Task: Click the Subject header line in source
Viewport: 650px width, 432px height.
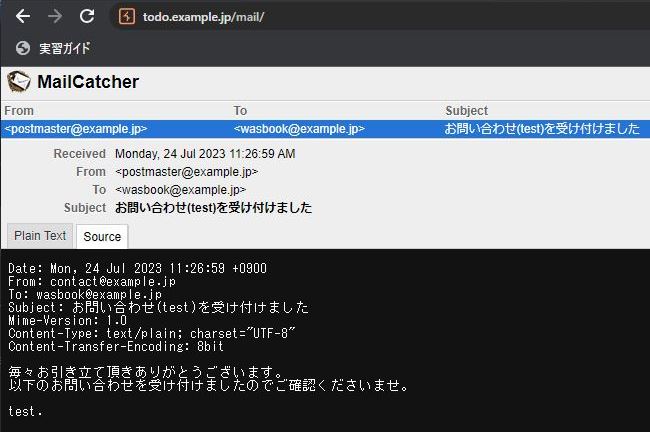Action: click(158, 307)
